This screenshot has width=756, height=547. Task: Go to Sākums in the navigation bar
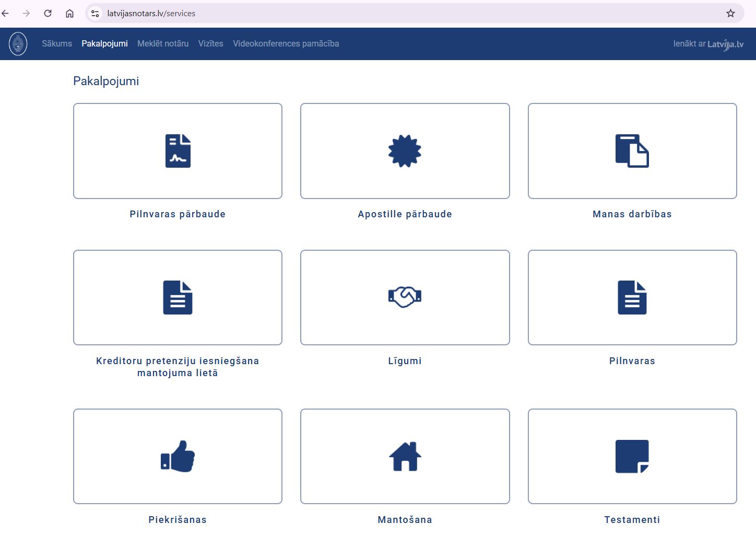(57, 44)
